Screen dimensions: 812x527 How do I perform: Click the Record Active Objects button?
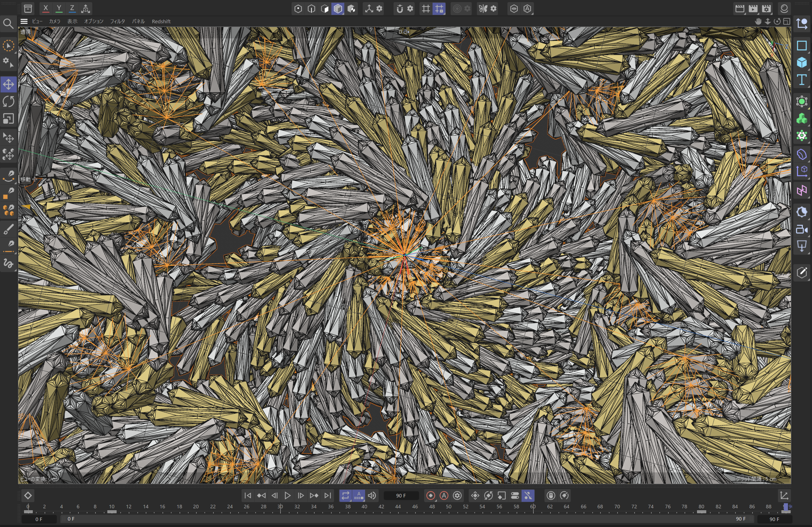pyautogui.click(x=430, y=496)
